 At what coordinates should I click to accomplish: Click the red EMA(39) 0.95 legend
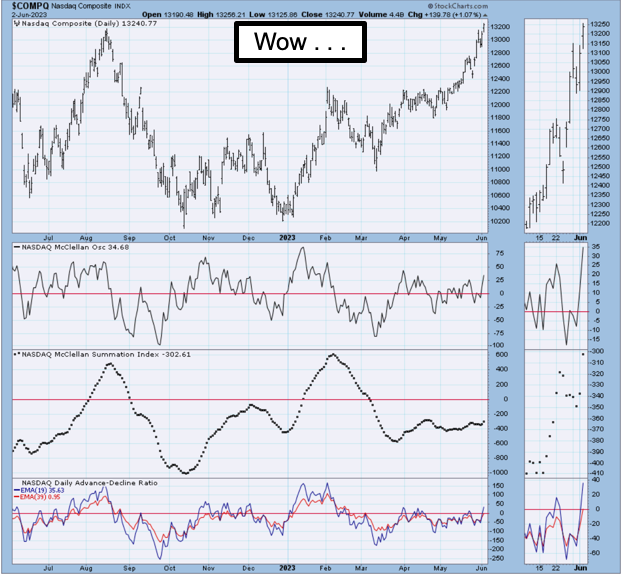point(37,497)
